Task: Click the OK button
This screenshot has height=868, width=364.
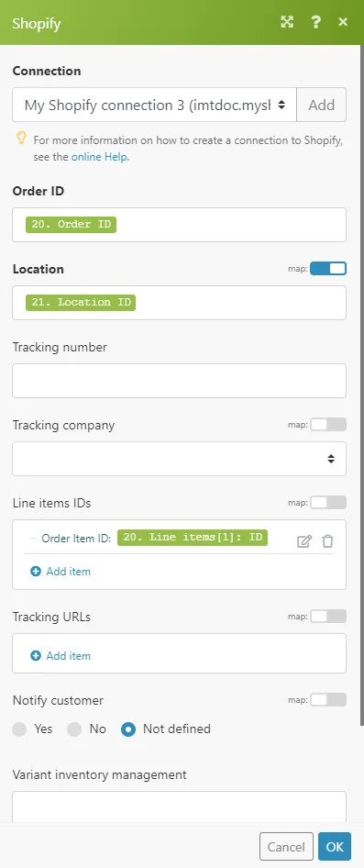Action: [x=334, y=846]
